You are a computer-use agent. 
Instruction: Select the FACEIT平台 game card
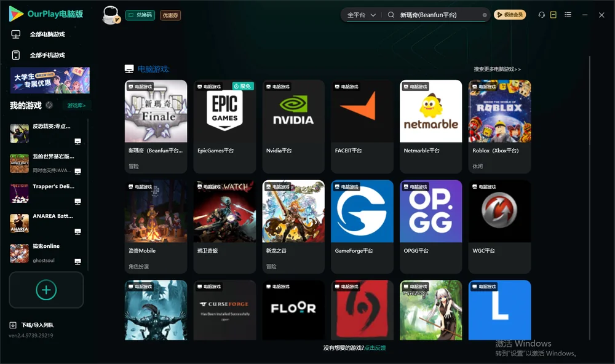click(x=362, y=126)
